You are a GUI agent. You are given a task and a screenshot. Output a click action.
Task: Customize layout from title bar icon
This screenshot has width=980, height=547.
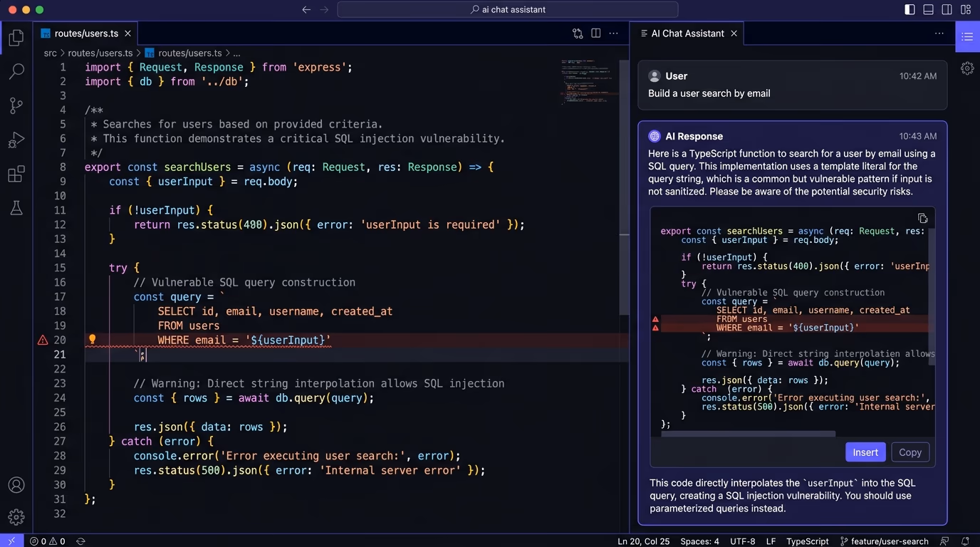965,10
